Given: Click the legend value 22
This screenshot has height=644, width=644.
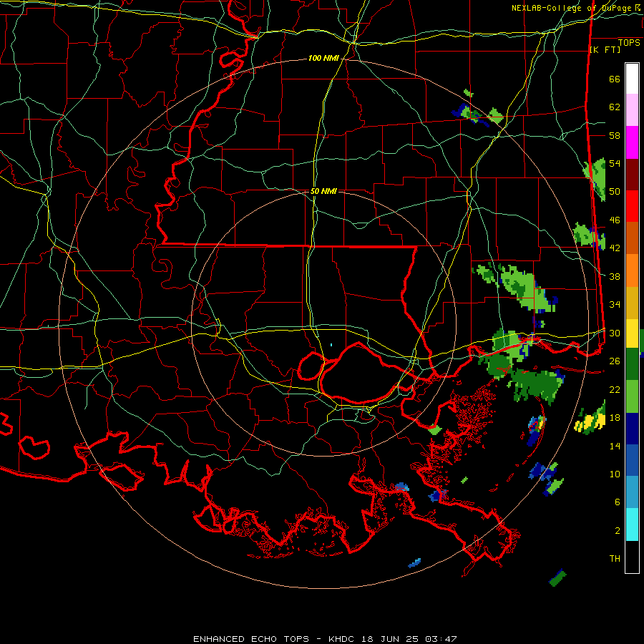Looking at the screenshot, I should click(x=615, y=389).
